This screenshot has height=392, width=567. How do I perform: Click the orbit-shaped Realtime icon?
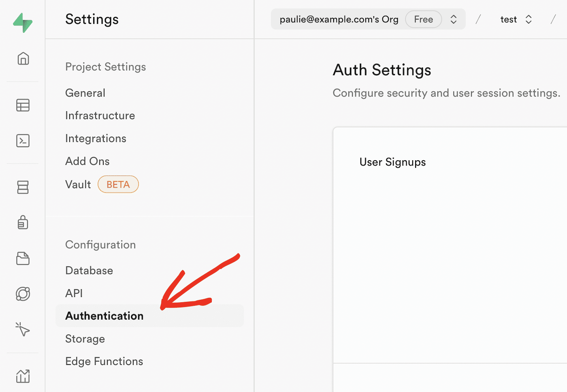23,294
